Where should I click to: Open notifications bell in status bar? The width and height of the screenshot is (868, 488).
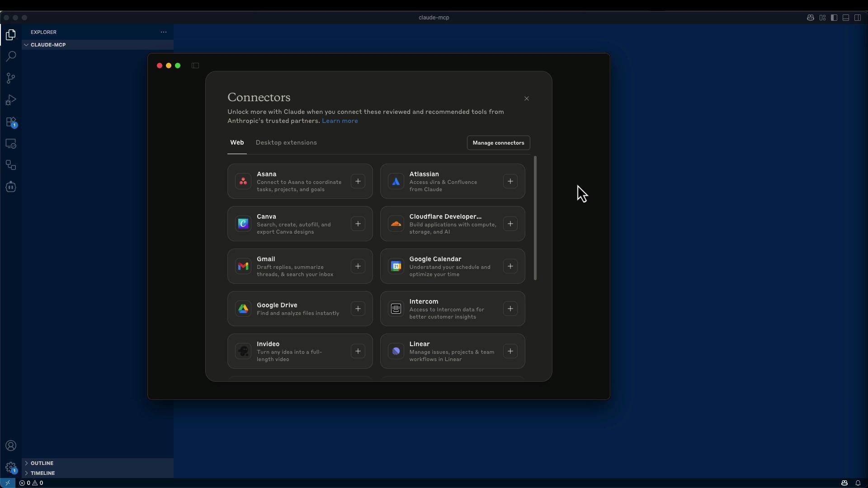click(858, 483)
